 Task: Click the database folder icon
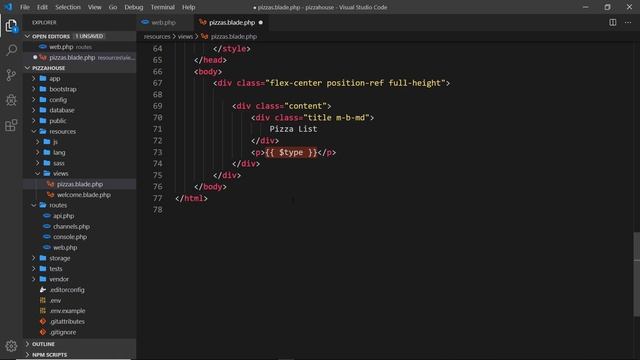click(43, 110)
